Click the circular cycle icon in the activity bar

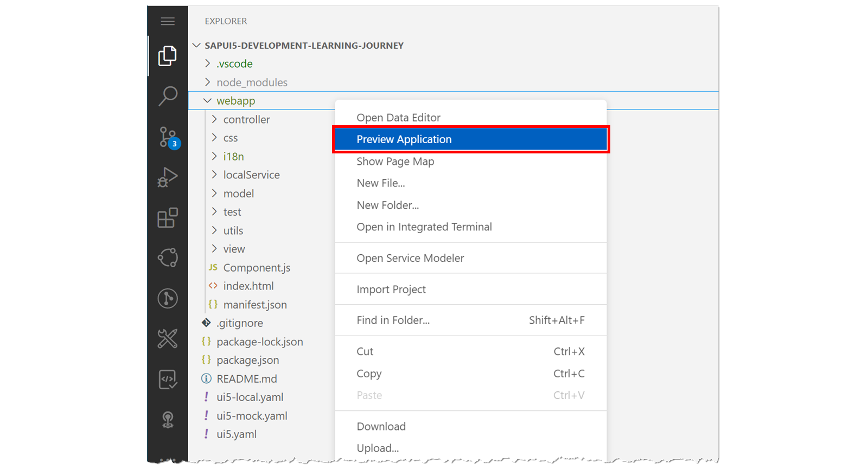[x=168, y=258]
